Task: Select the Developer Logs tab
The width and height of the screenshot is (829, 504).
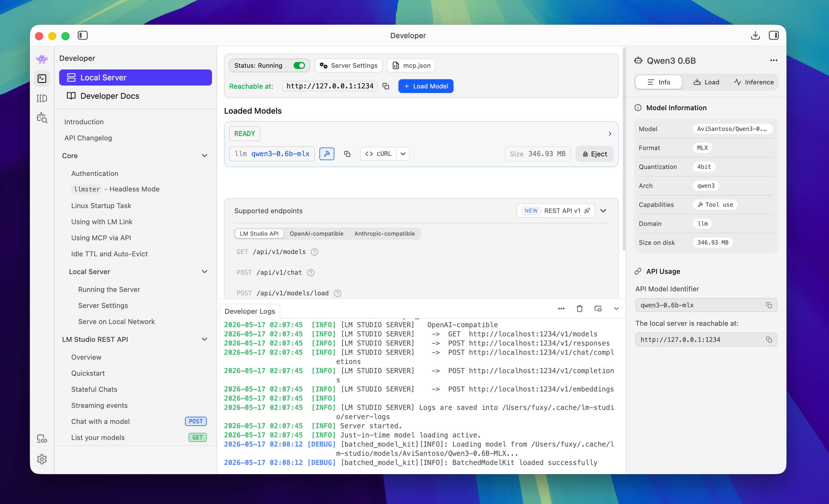Action: (x=250, y=311)
